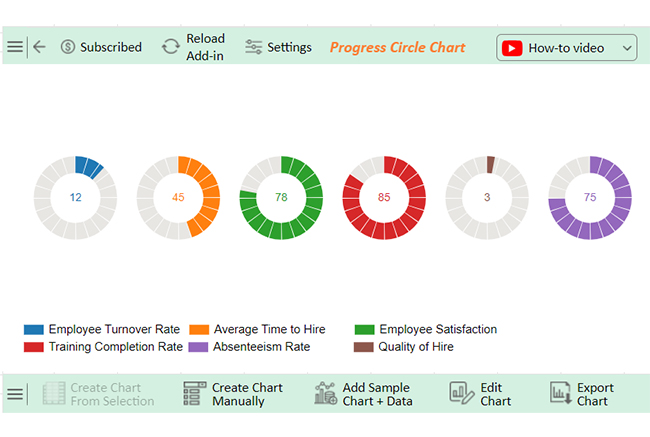Click the Export Chart download icon
This screenshot has height=437, width=650.
tap(561, 393)
